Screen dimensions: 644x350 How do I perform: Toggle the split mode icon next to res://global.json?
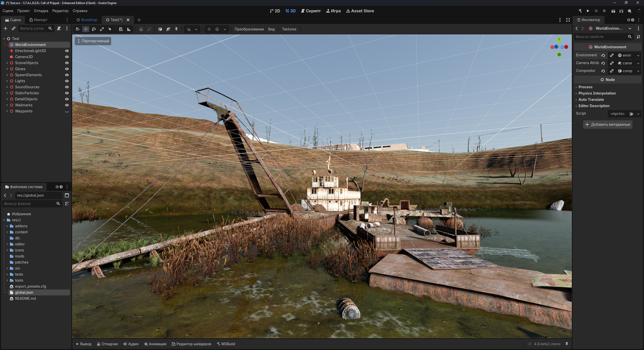pos(67,195)
